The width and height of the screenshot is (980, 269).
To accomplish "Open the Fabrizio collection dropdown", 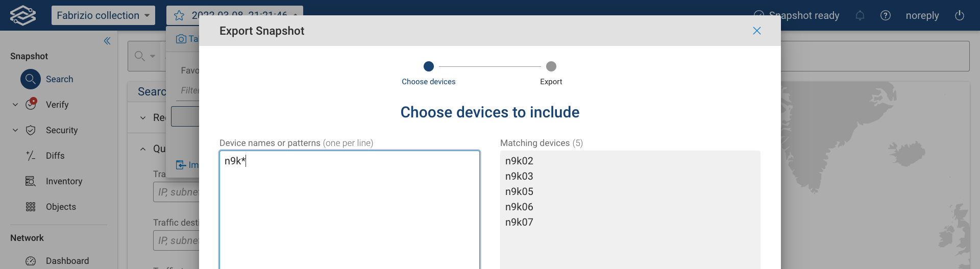I will pyautogui.click(x=103, y=15).
